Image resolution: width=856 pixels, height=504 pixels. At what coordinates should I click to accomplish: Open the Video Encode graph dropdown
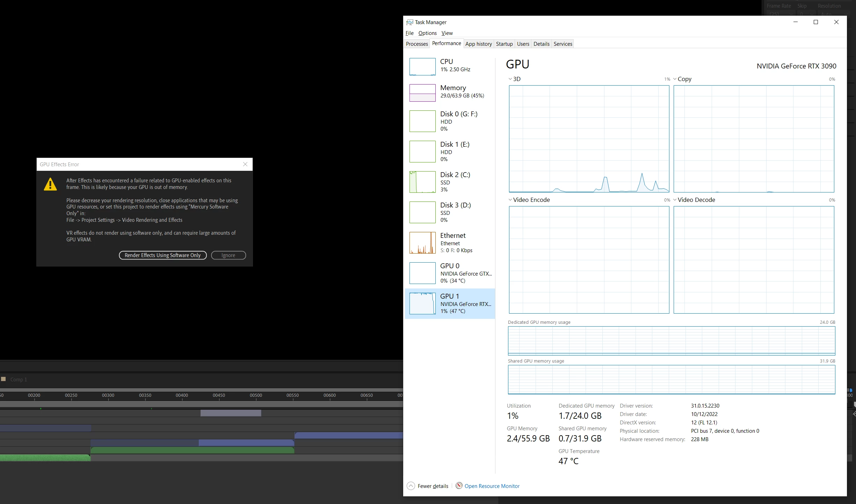(510, 200)
